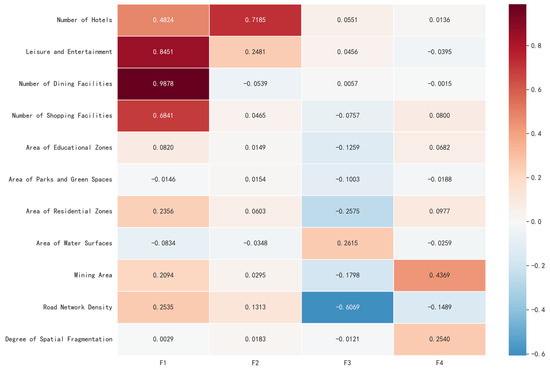Click the F1 column label
Screen dimensions: 550x370
163,363
